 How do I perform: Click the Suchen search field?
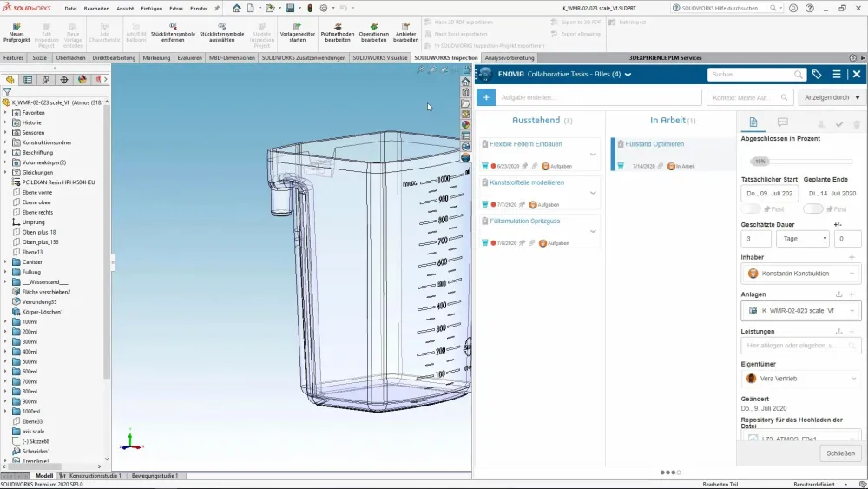(x=756, y=74)
